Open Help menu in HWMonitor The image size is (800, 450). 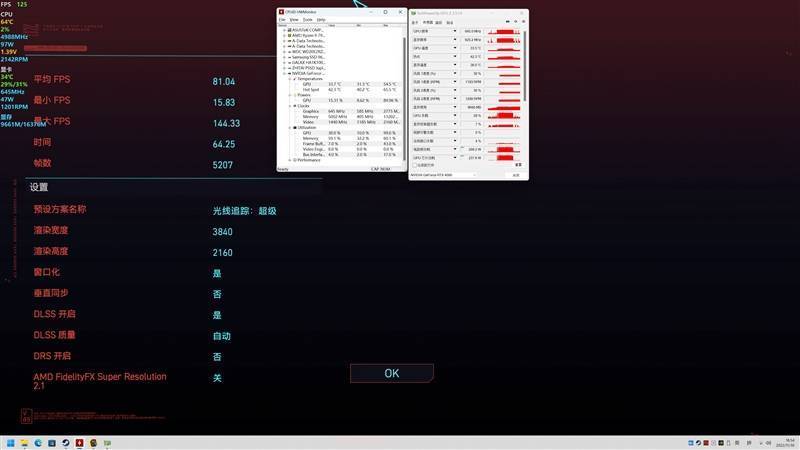[x=321, y=19]
